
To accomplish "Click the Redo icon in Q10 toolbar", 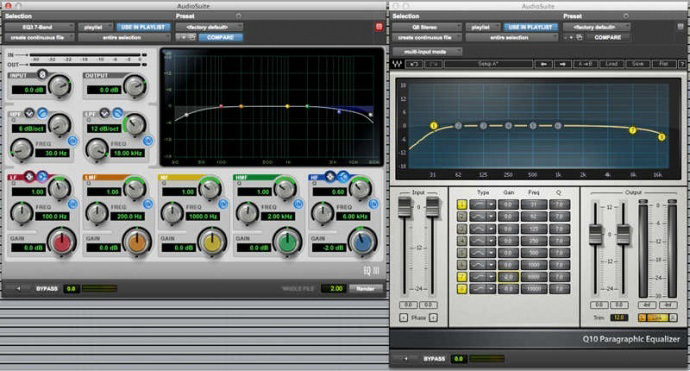I will click(x=433, y=64).
